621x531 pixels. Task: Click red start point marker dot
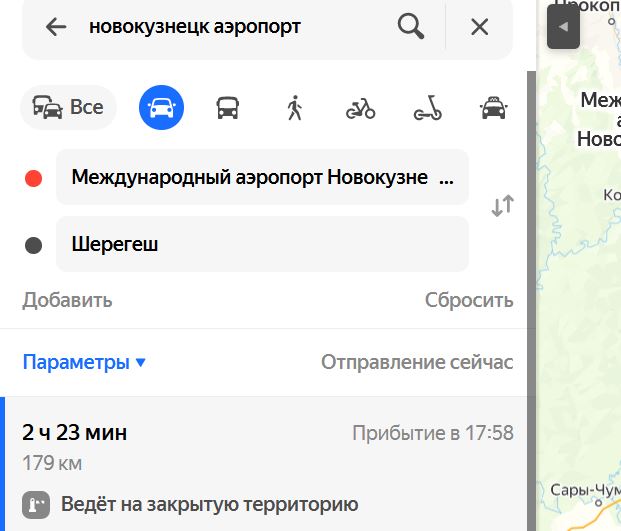[34, 178]
